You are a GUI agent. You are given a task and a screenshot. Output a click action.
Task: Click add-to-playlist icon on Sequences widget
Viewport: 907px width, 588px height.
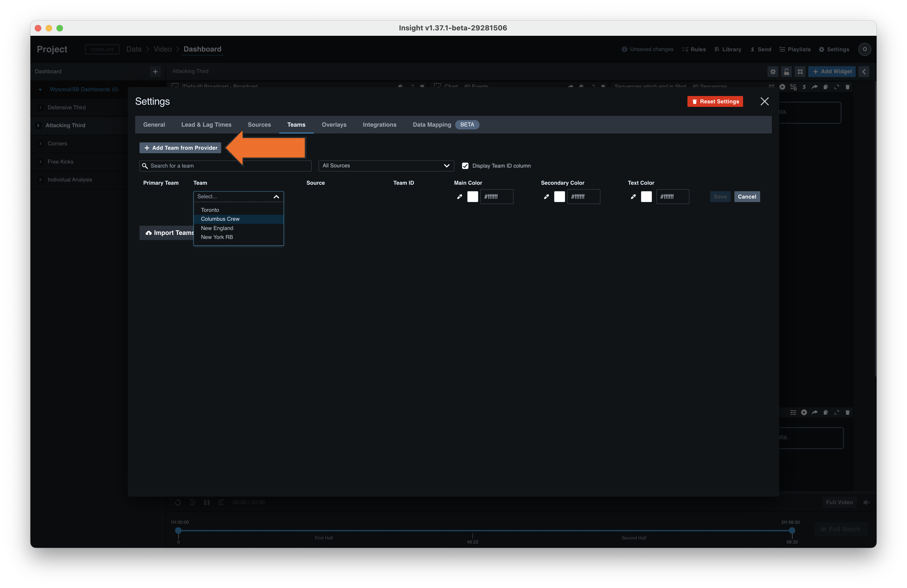tap(793, 87)
